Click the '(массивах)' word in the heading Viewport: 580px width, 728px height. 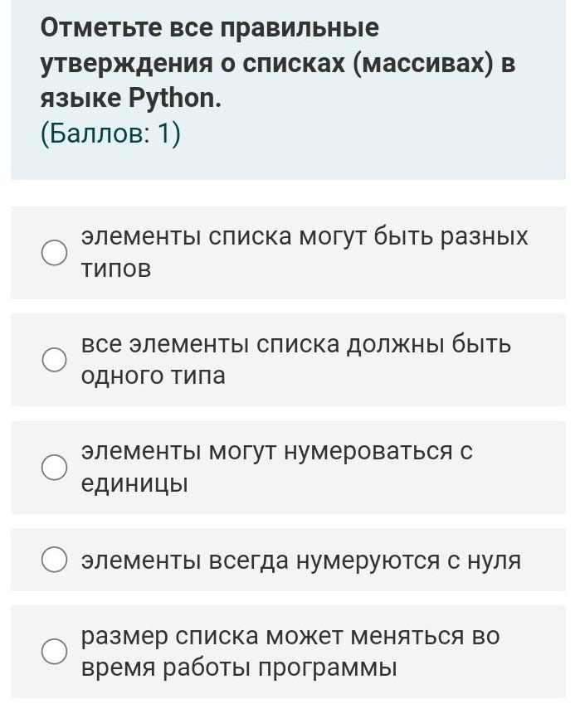[422, 63]
